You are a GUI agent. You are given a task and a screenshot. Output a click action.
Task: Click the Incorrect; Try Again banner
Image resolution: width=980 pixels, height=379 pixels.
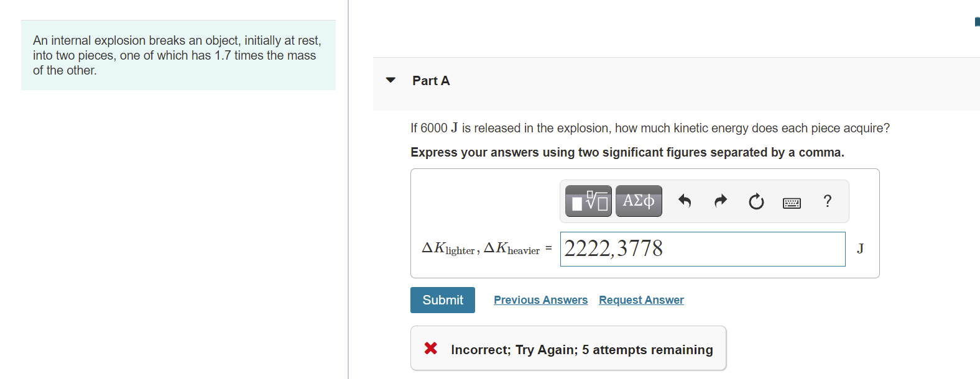582,349
